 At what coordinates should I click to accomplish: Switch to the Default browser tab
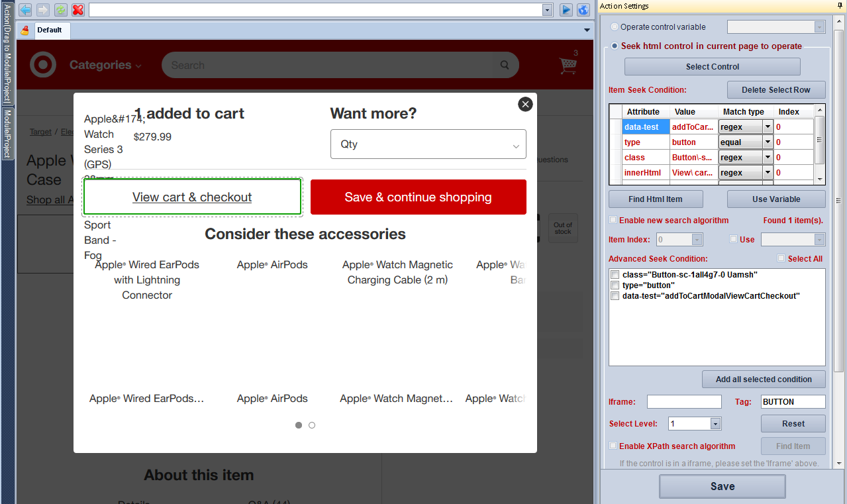click(x=49, y=30)
